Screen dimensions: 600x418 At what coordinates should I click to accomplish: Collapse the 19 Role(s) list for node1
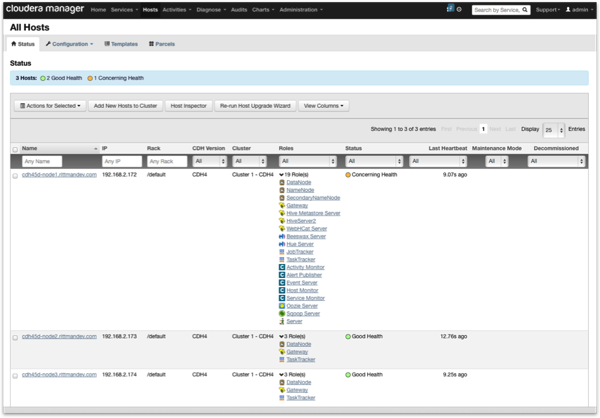pyautogui.click(x=294, y=175)
